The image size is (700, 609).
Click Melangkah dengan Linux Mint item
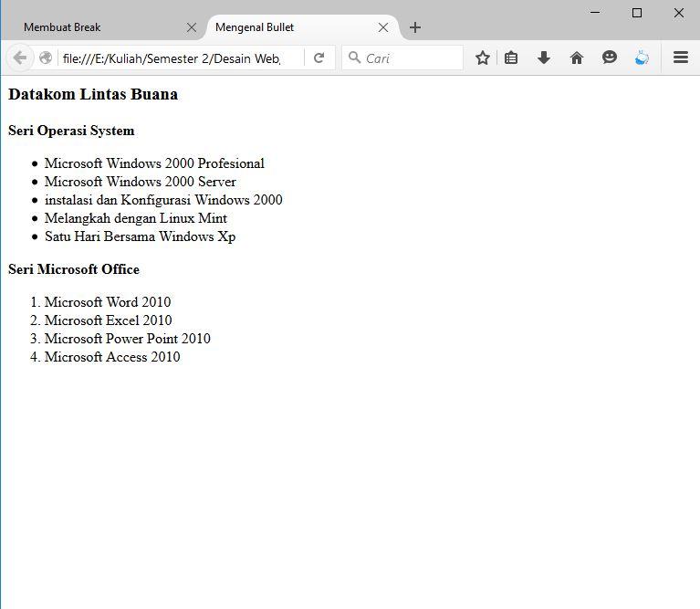136,218
